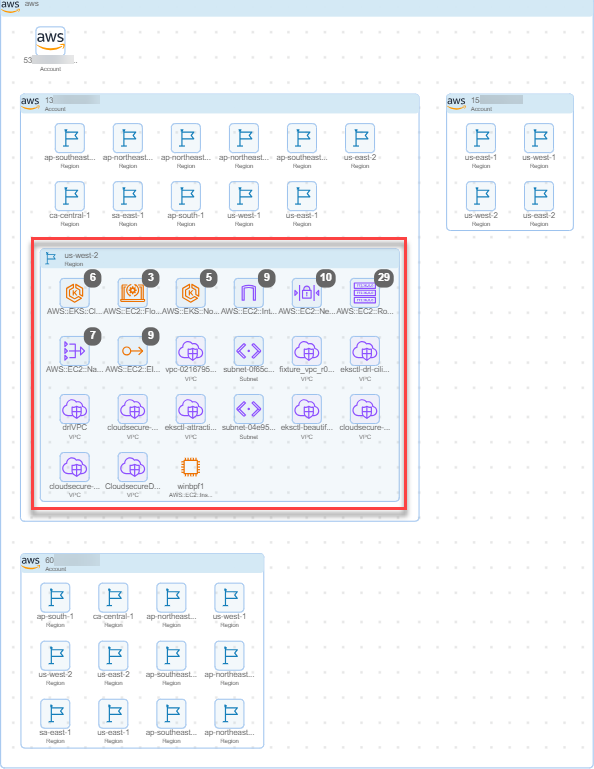
Task: Select ap-south-1 region in account 60
Action: click(x=55, y=597)
